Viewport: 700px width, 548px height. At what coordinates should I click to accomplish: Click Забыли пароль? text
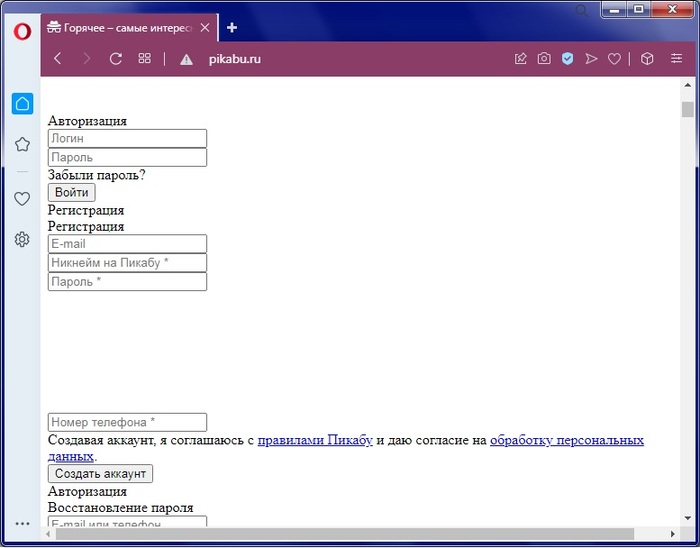pos(96,175)
